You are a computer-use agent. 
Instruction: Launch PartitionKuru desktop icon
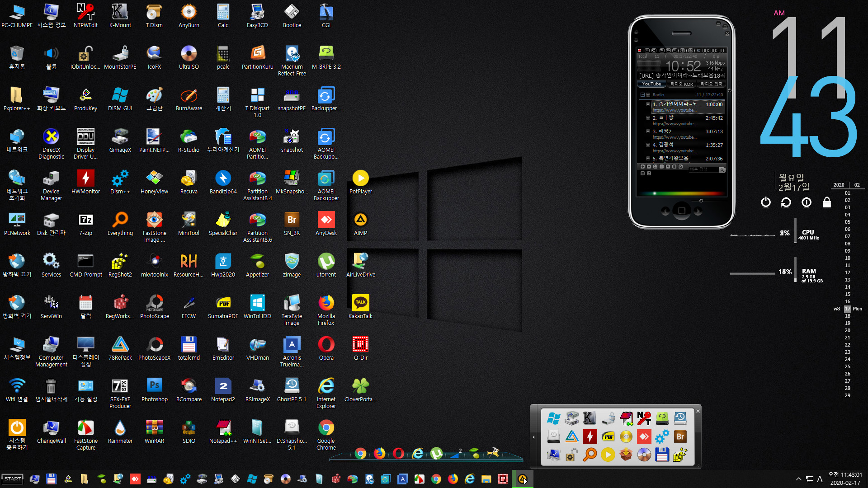point(257,58)
